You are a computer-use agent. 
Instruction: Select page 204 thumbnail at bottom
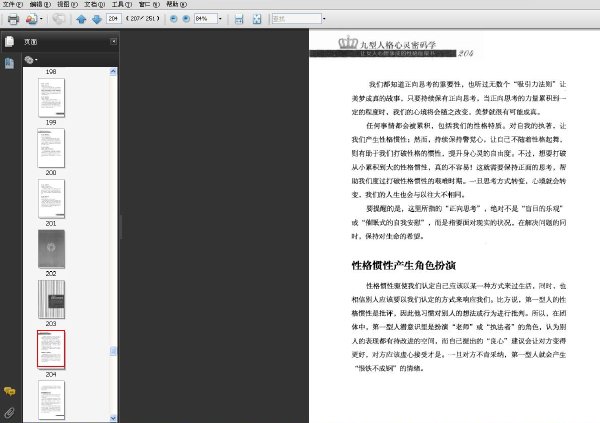pyautogui.click(x=51, y=400)
